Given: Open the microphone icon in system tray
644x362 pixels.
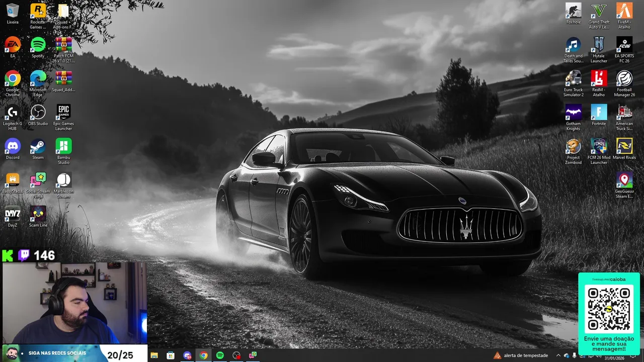Looking at the screenshot, I should tap(575, 355).
